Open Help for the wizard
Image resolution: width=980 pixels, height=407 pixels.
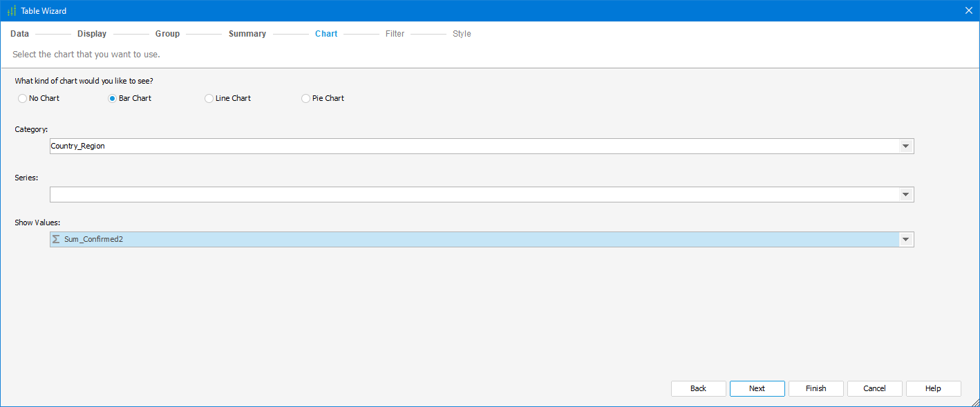(x=933, y=388)
